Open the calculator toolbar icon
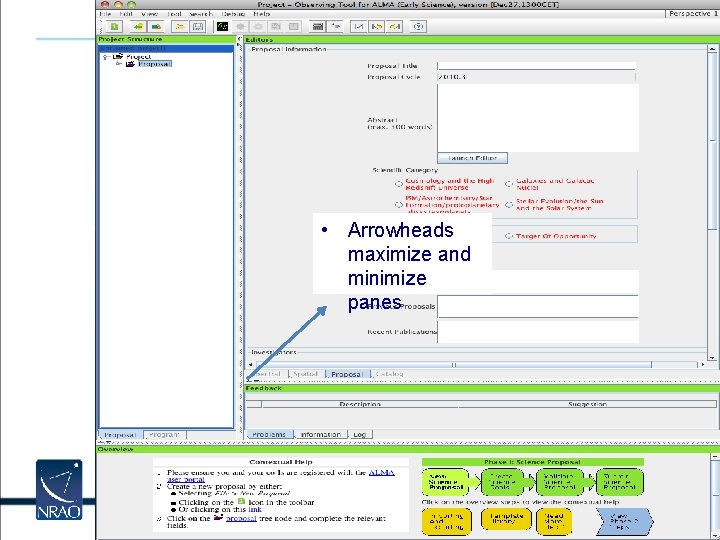The image size is (720, 540). click(x=317, y=27)
